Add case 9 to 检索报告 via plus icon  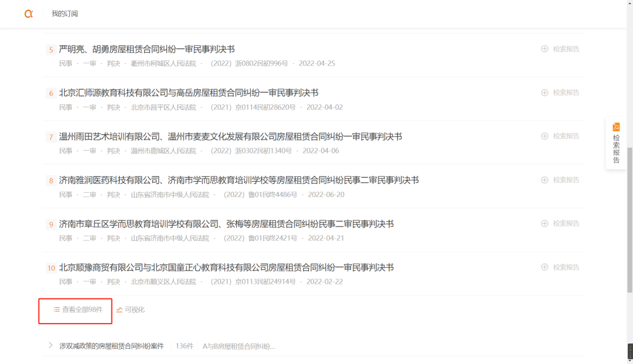[544, 223]
